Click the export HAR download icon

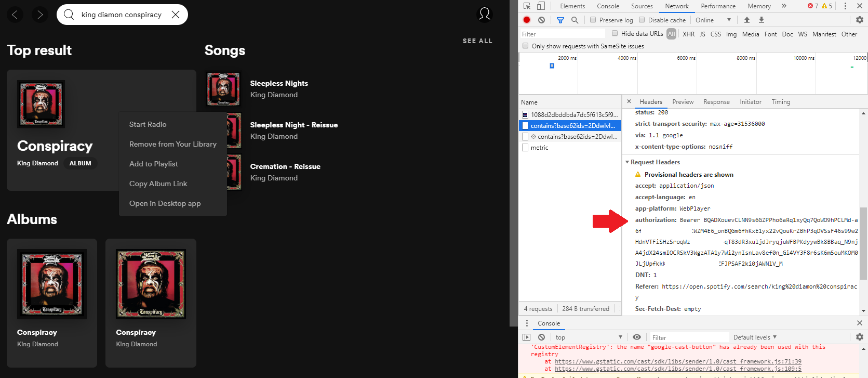(762, 20)
